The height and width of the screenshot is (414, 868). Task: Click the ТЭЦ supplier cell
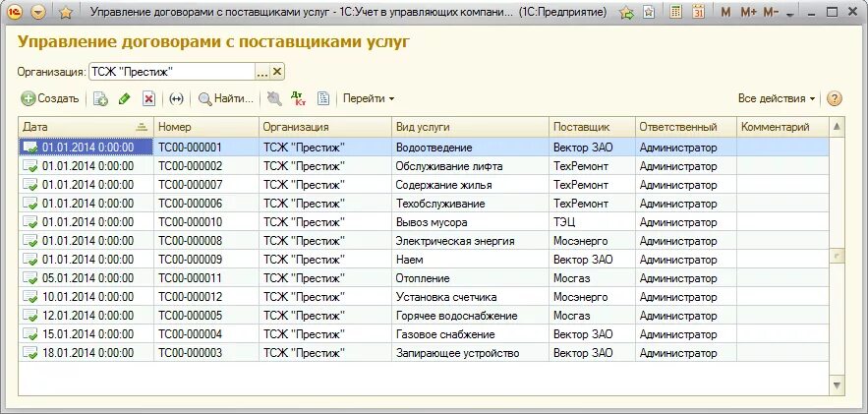tap(592, 222)
